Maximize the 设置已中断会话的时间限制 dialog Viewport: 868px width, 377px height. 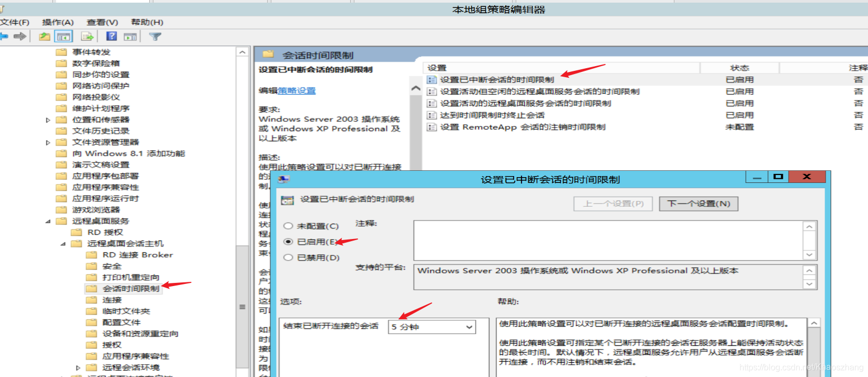tap(778, 177)
